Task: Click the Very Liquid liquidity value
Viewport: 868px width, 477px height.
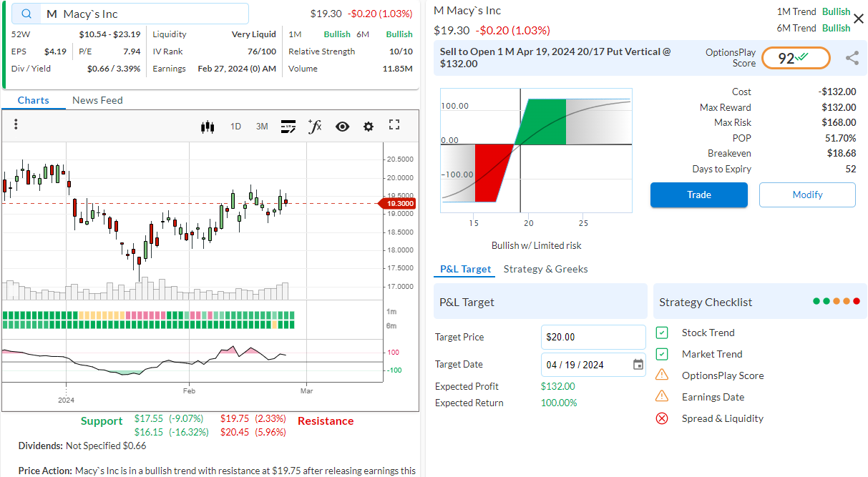Action: pos(254,34)
